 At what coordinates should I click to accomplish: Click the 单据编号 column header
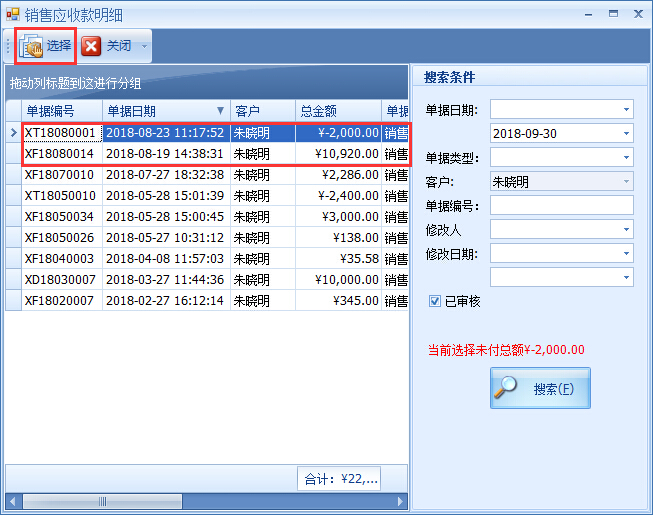(x=62, y=111)
